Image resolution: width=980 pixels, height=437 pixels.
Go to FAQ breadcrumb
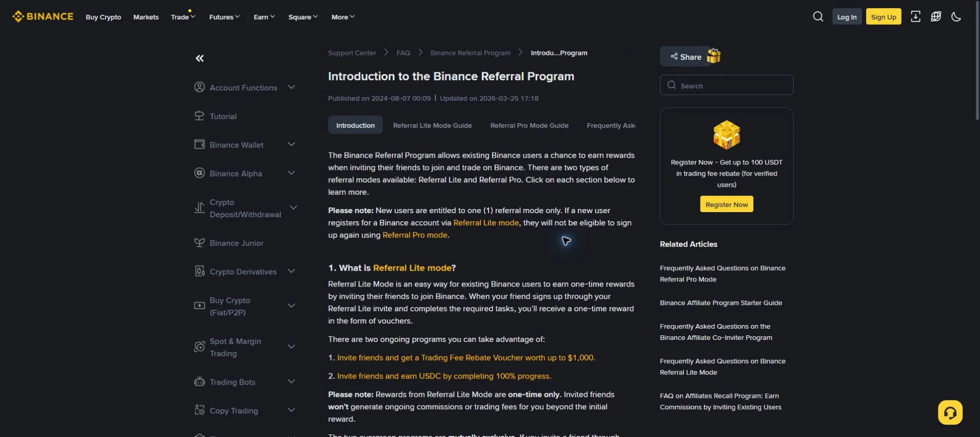point(403,53)
